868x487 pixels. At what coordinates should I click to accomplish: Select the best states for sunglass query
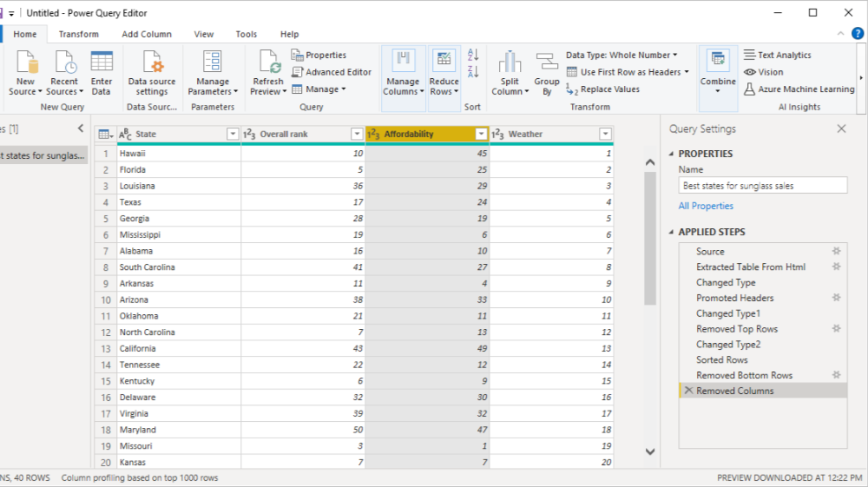[43, 155]
